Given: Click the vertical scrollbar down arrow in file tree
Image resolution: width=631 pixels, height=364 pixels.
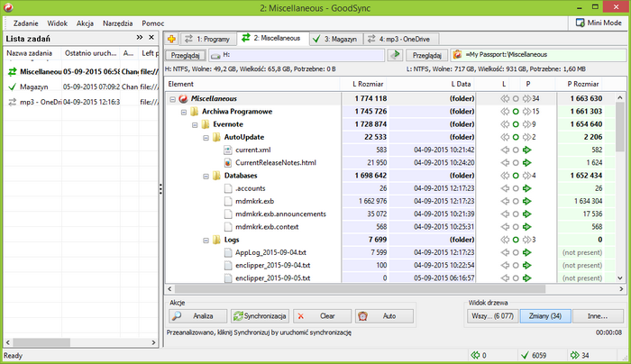Looking at the screenshot, I should [x=619, y=278].
